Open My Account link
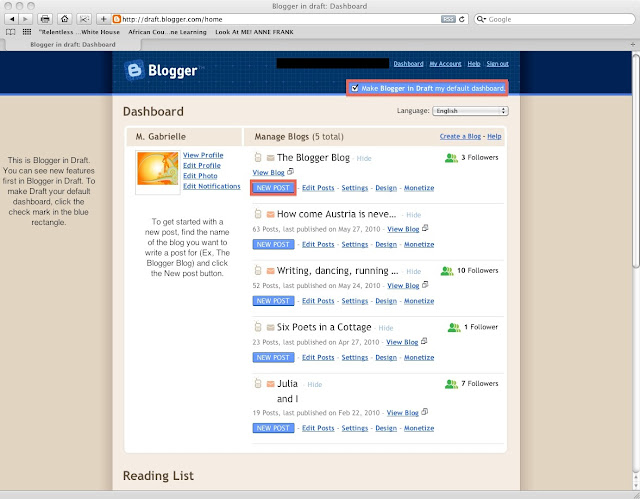 tap(445, 64)
